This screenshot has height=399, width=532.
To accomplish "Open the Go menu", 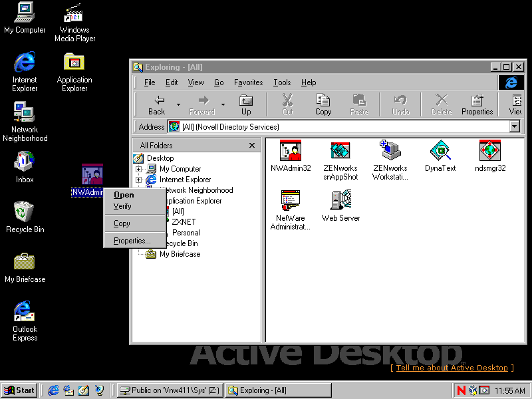I will (x=219, y=82).
